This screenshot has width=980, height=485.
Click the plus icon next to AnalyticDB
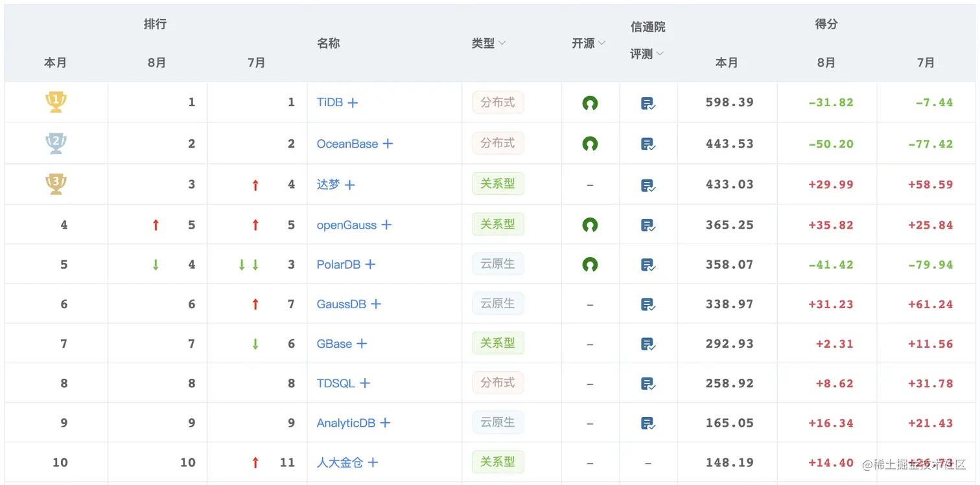click(385, 423)
